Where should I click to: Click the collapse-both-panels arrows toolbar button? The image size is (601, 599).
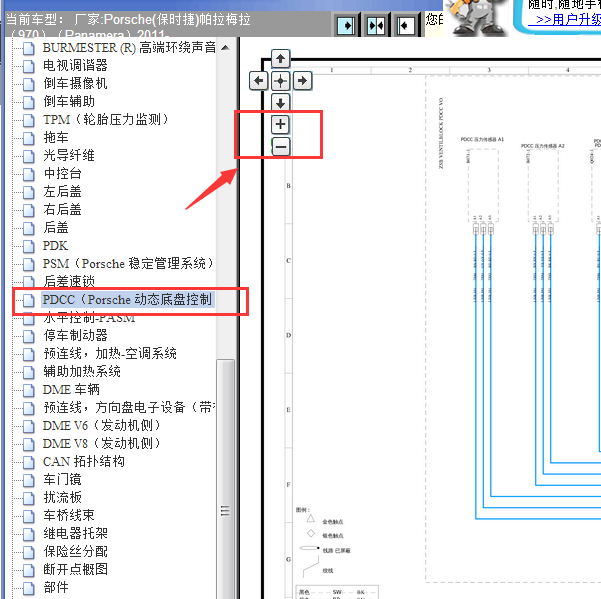coord(376,26)
